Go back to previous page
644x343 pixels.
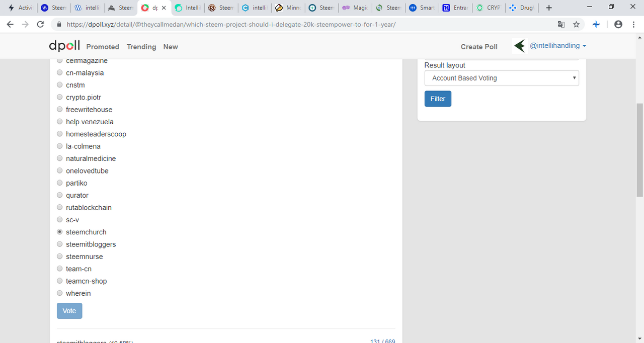(11, 24)
